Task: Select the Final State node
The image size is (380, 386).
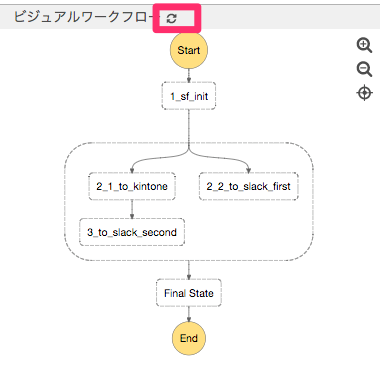Action: [x=189, y=293]
